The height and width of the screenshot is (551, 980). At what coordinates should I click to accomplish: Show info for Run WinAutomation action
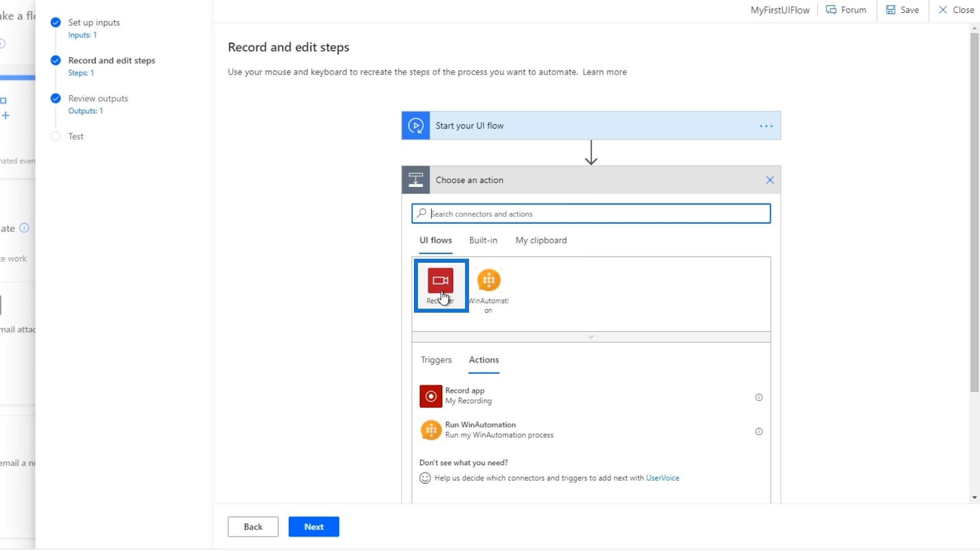pyautogui.click(x=759, y=432)
